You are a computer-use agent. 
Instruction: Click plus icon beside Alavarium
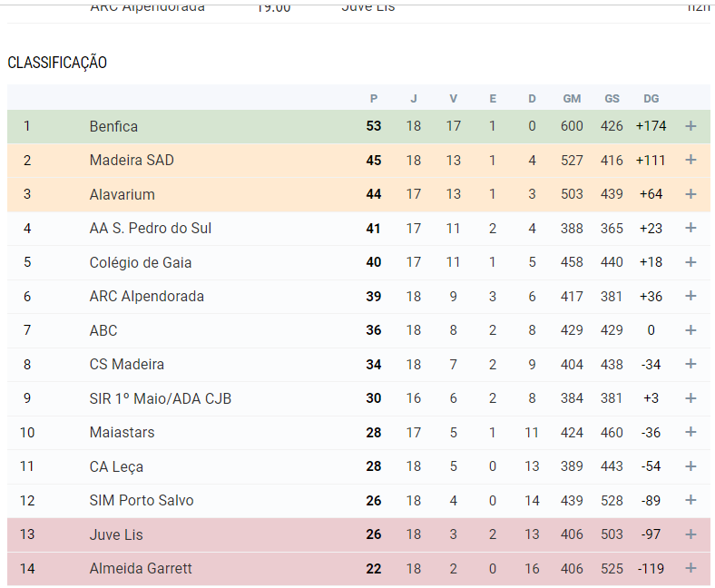tap(691, 194)
